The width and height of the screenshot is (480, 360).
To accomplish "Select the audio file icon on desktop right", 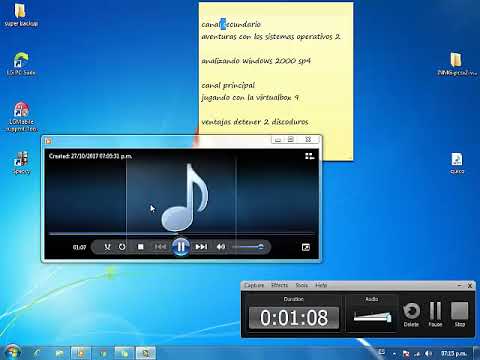I will click(x=457, y=163).
